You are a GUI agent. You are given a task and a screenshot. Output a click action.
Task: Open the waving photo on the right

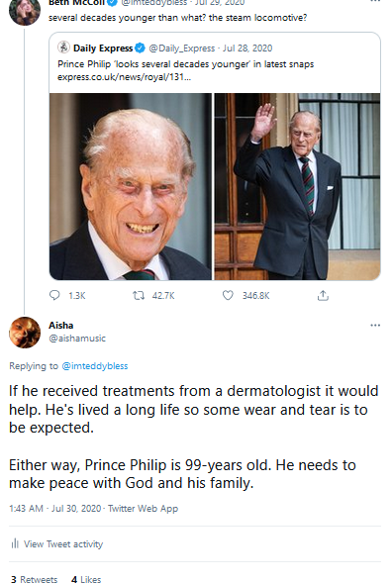(297, 187)
